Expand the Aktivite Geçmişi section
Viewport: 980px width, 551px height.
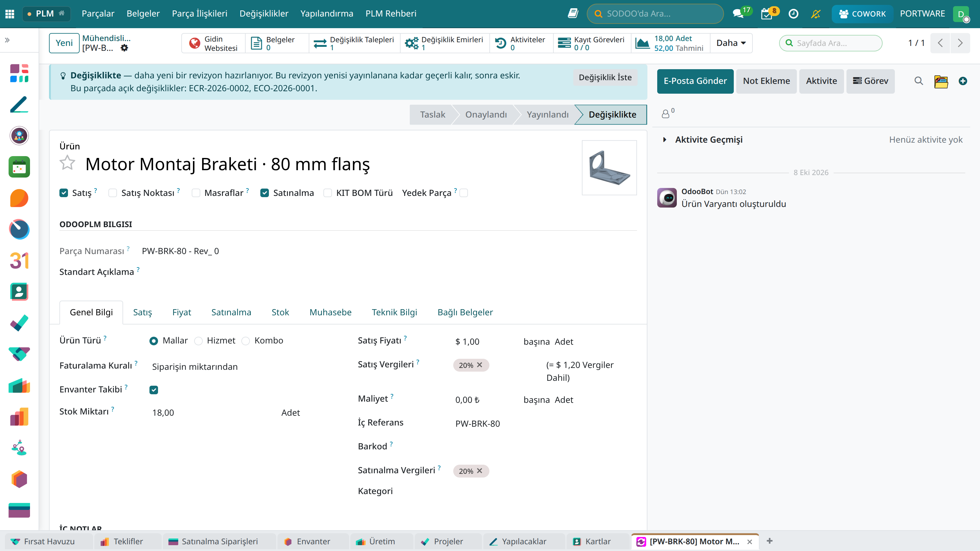tap(708, 140)
